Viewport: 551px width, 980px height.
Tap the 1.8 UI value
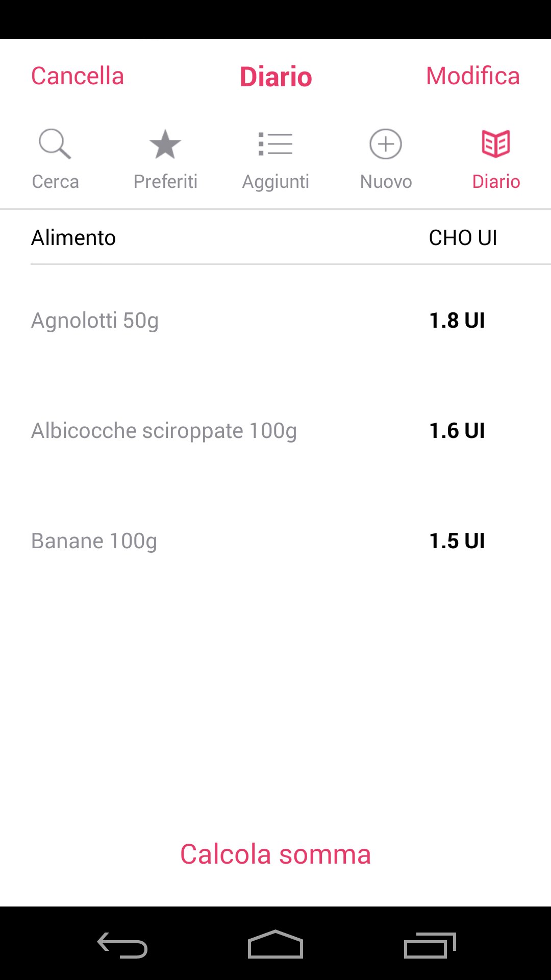(x=457, y=321)
